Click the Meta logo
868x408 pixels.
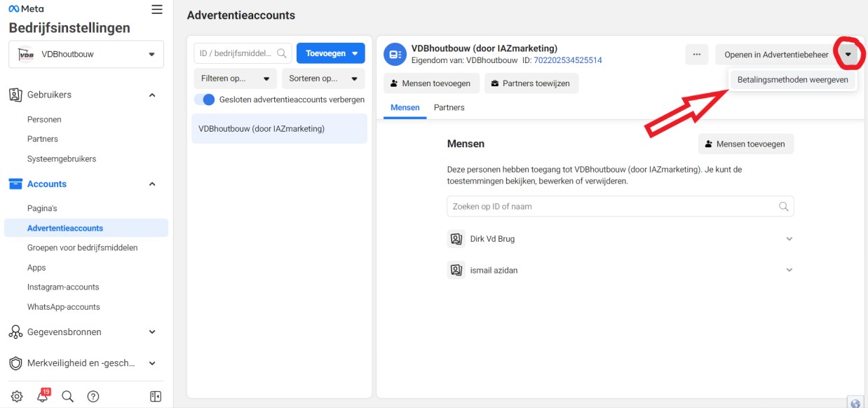click(26, 9)
